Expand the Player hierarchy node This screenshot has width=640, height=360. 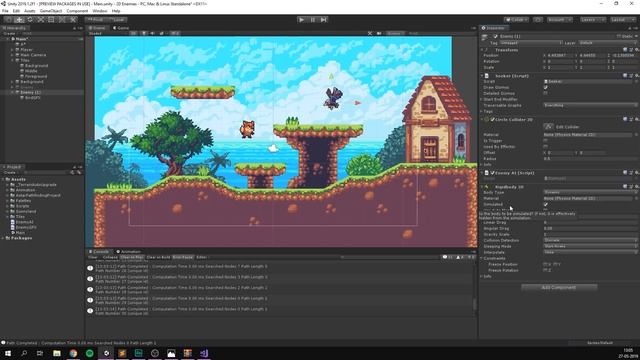(13, 49)
